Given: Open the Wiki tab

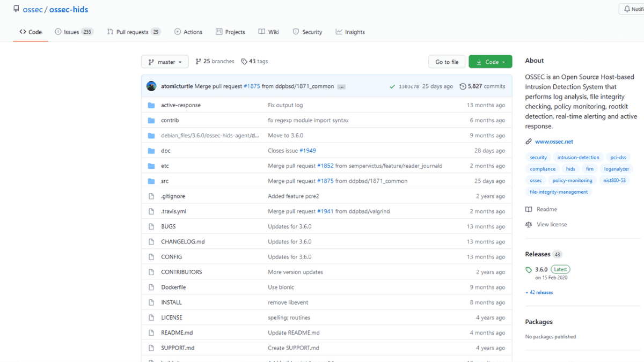Looking at the screenshot, I should [269, 32].
